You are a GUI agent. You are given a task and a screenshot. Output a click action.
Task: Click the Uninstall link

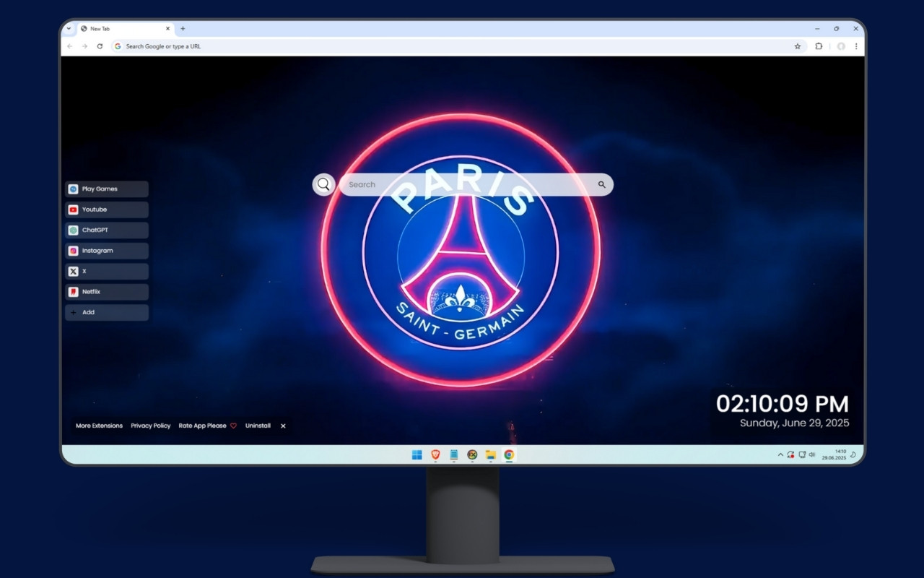click(x=258, y=426)
